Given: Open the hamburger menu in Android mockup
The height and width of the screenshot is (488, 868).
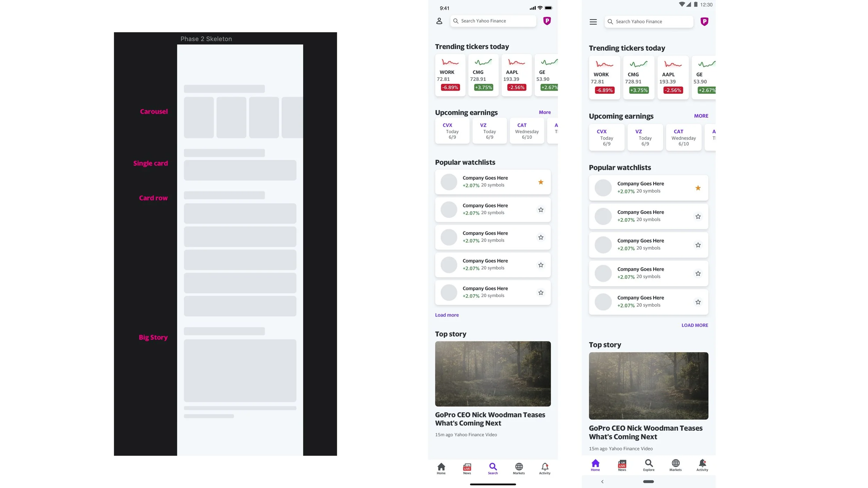Looking at the screenshot, I should point(593,22).
